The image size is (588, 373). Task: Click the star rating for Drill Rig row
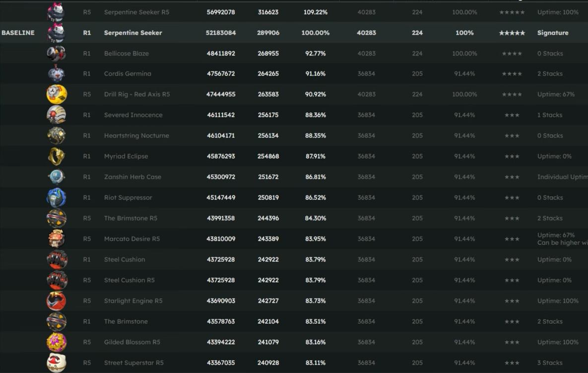pos(512,94)
